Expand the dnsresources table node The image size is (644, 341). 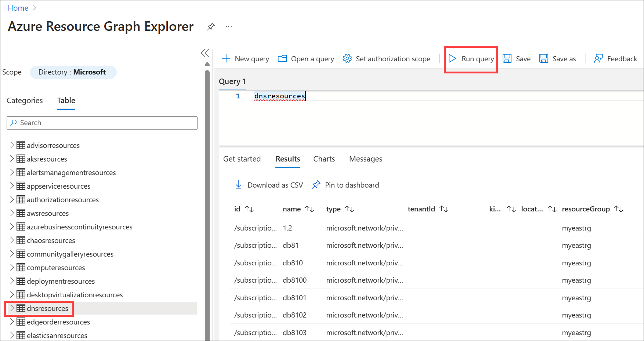[x=12, y=308]
